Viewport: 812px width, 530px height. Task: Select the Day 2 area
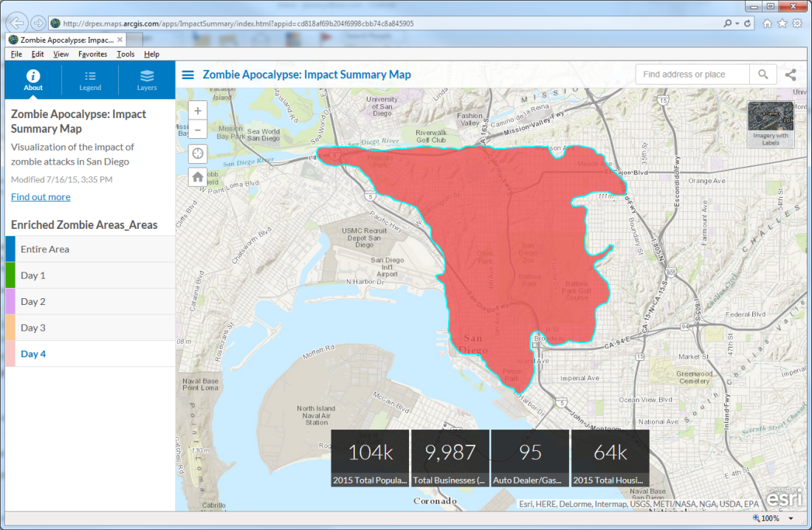90,301
